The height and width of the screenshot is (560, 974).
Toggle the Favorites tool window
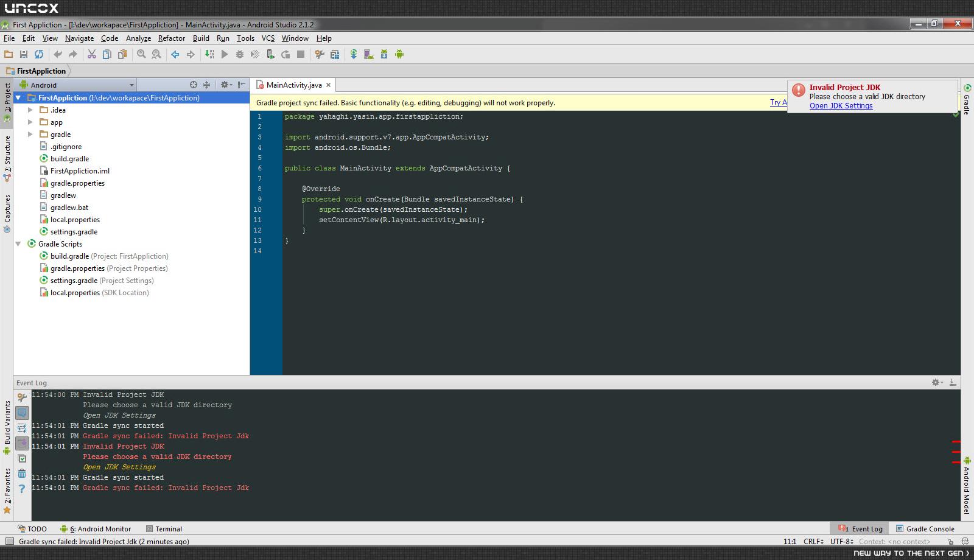click(x=7, y=491)
